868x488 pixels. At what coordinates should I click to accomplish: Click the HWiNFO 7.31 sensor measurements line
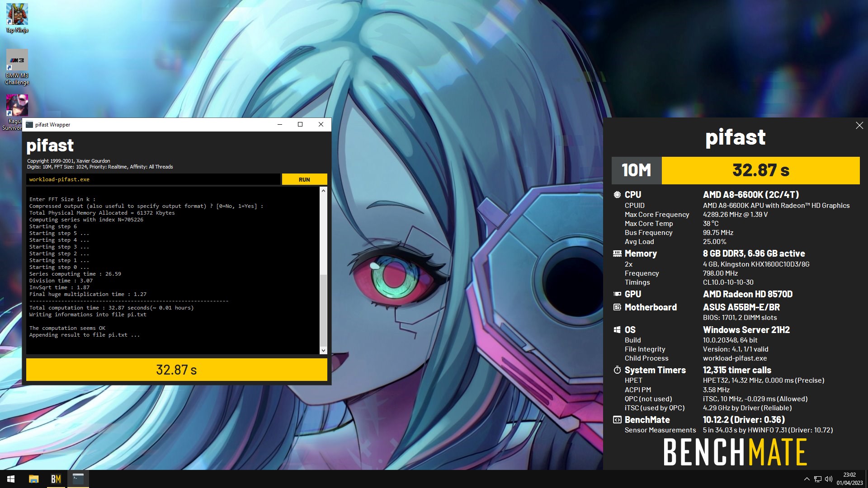pos(768,430)
